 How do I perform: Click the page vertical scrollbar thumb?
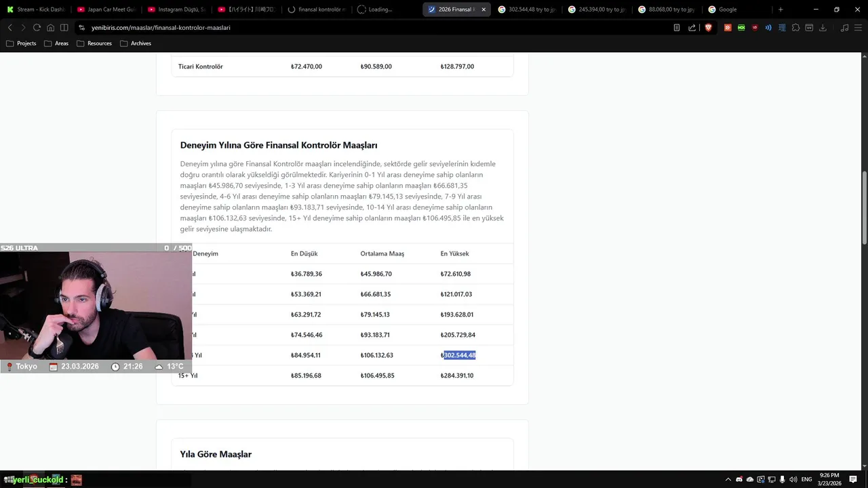point(864,208)
